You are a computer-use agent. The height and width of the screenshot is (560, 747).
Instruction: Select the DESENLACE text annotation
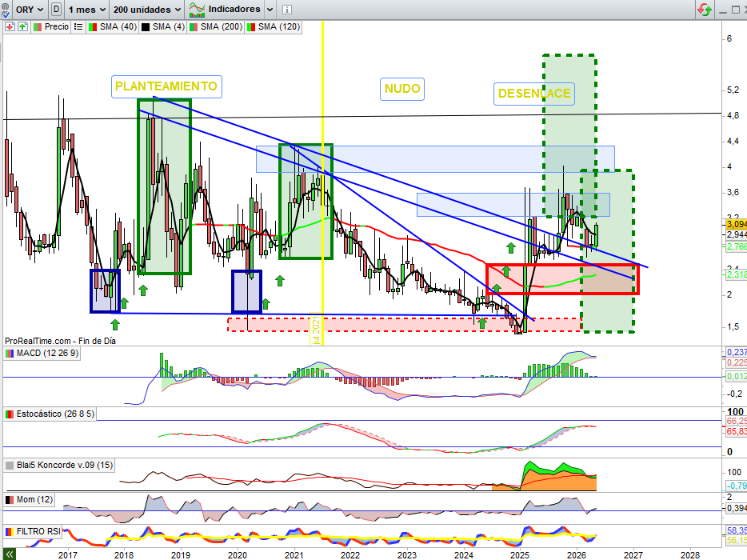point(534,94)
